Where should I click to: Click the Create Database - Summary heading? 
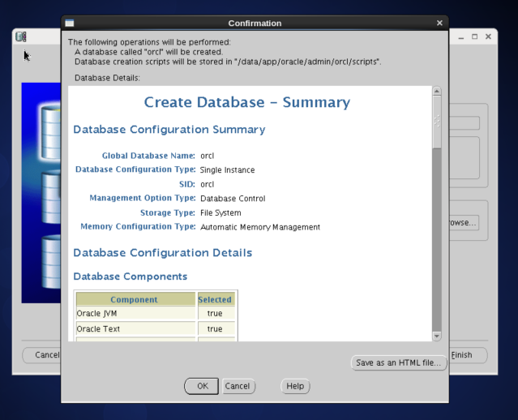[247, 102]
